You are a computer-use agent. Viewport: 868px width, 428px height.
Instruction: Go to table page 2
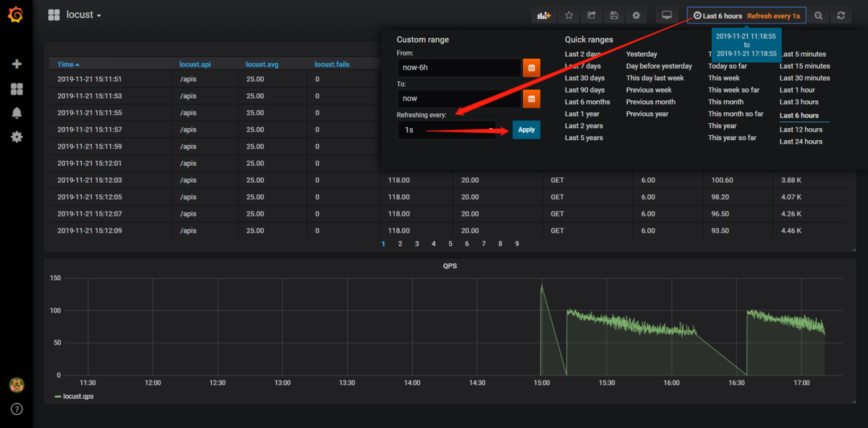[400, 244]
